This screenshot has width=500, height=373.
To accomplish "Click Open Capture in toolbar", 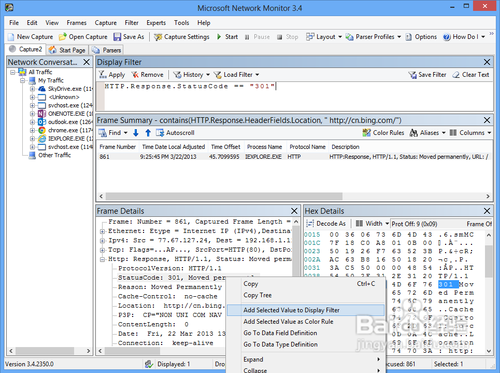I will (x=83, y=37).
